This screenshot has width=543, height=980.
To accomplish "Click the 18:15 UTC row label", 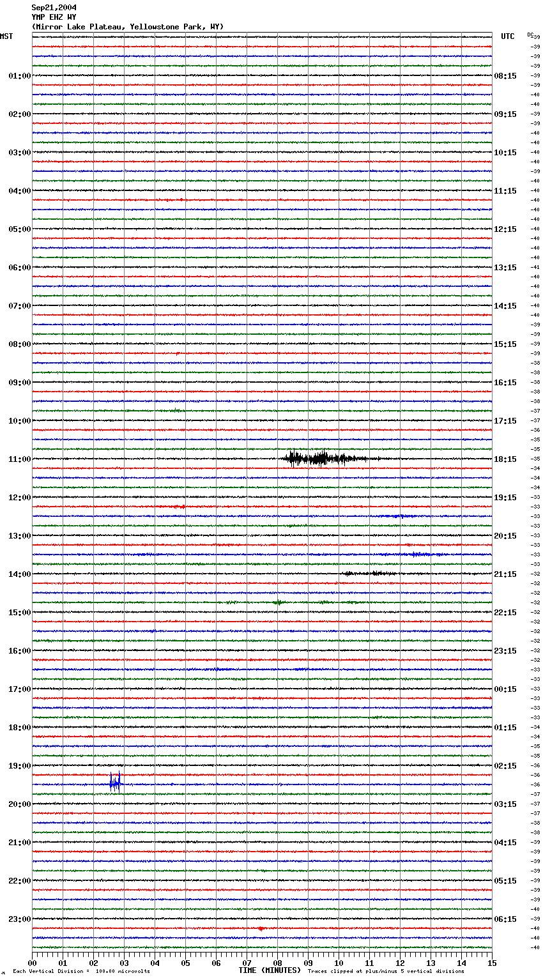I will 505,459.
